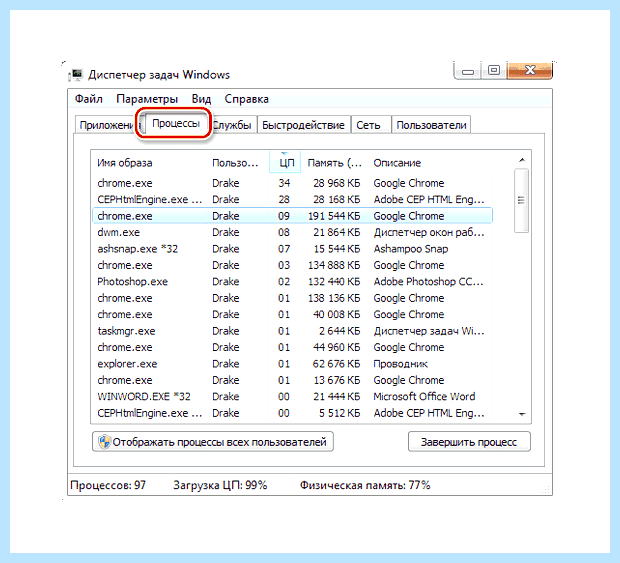Switch to the Процессы tab
Image resolution: width=620 pixels, height=563 pixels.
(x=176, y=123)
